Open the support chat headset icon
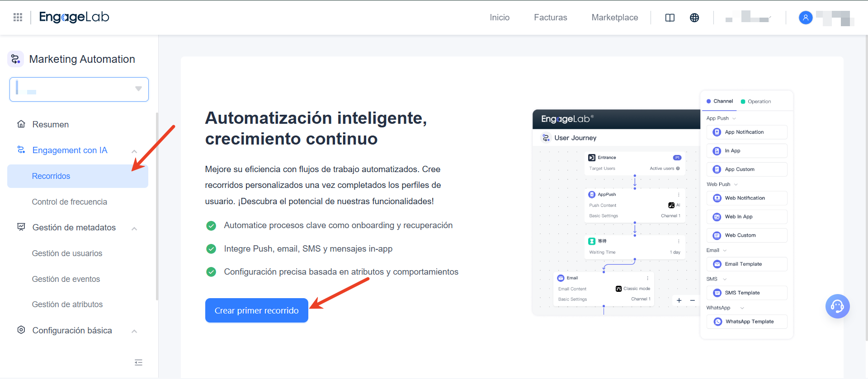868x379 pixels. [837, 306]
